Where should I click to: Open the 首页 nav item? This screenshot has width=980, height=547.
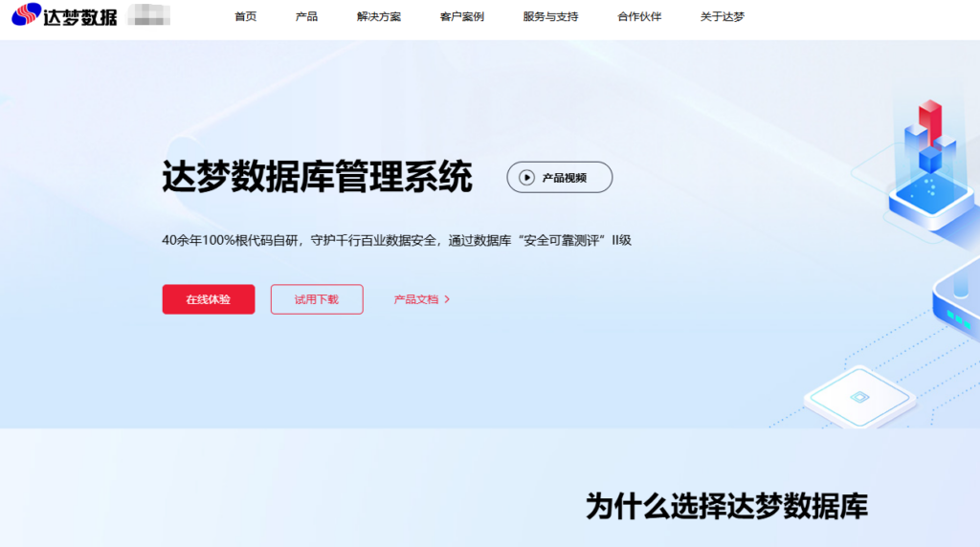click(x=246, y=17)
